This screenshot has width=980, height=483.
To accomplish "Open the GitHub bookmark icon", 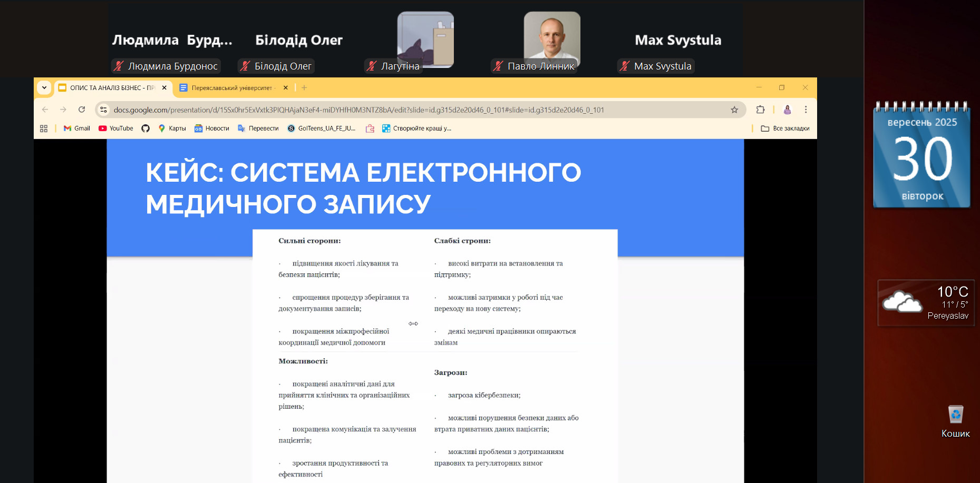I will [145, 129].
